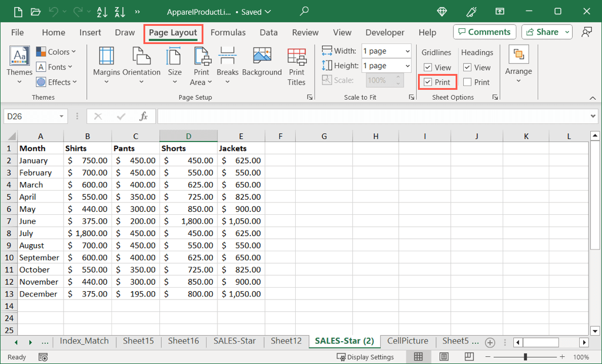
Task: Toggle the Gridlines View checkbox
Action: [428, 68]
